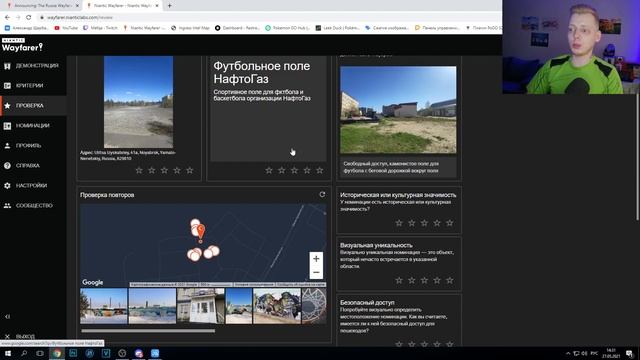Click the page vertical scrollbar

click(x=637, y=157)
